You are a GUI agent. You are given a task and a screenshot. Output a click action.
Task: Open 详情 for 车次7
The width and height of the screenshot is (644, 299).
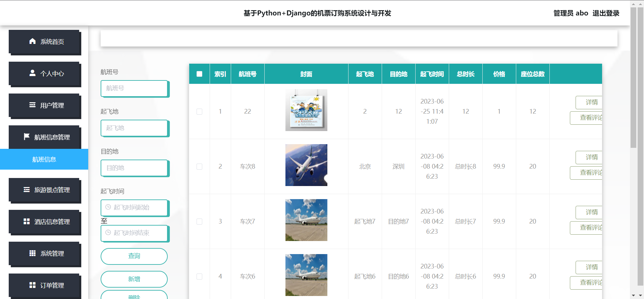coord(589,212)
